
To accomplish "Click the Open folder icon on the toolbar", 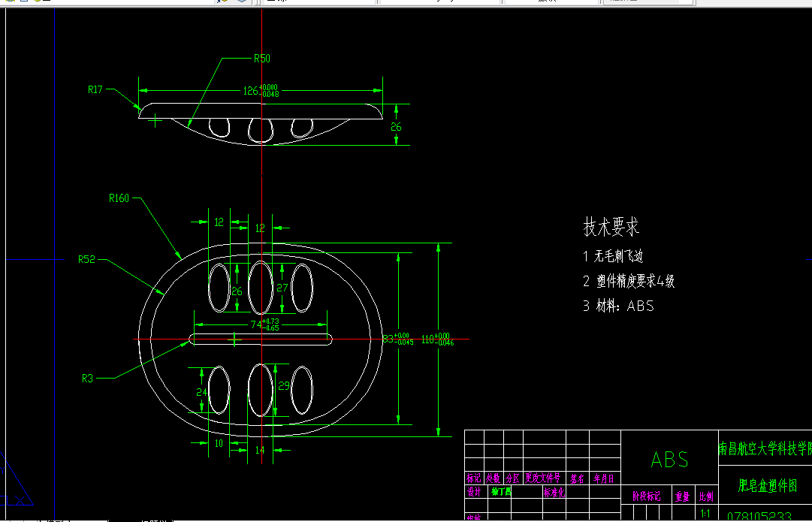I will (9, 2).
